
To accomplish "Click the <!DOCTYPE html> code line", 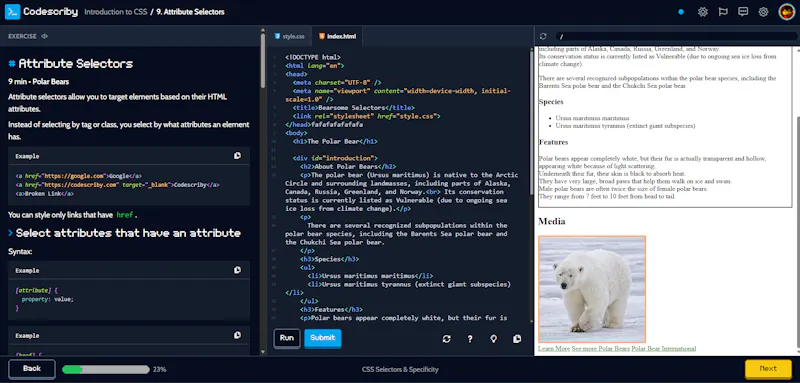I will (313, 58).
